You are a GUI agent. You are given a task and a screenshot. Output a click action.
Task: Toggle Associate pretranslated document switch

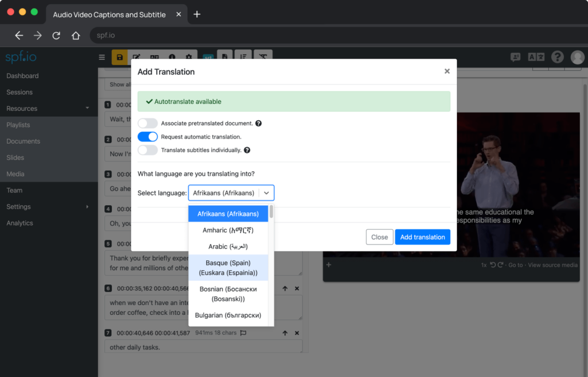click(148, 124)
